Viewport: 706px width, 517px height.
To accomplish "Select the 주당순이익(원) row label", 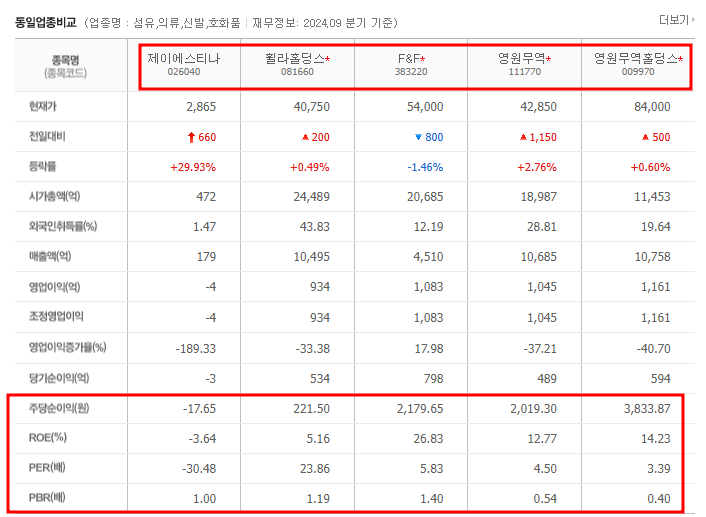I will pos(59,408).
